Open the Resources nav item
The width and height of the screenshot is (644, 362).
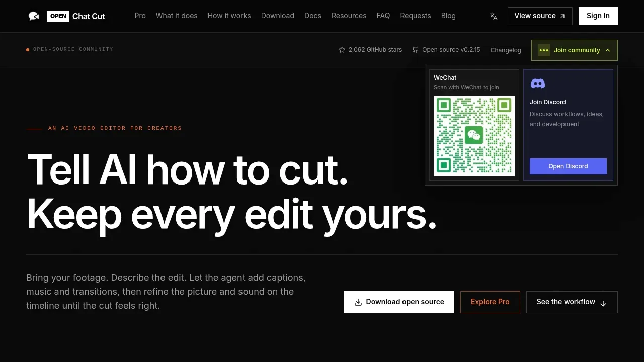349,16
